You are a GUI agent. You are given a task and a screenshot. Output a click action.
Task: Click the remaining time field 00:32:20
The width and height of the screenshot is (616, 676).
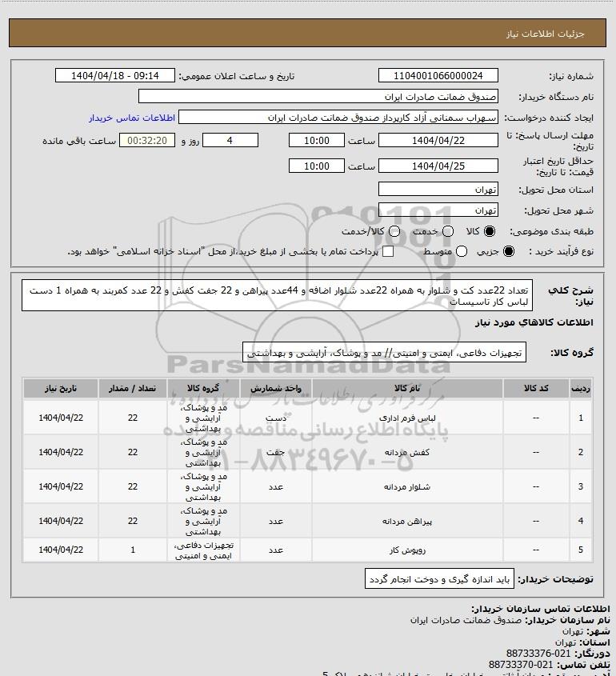pyautogui.click(x=147, y=141)
